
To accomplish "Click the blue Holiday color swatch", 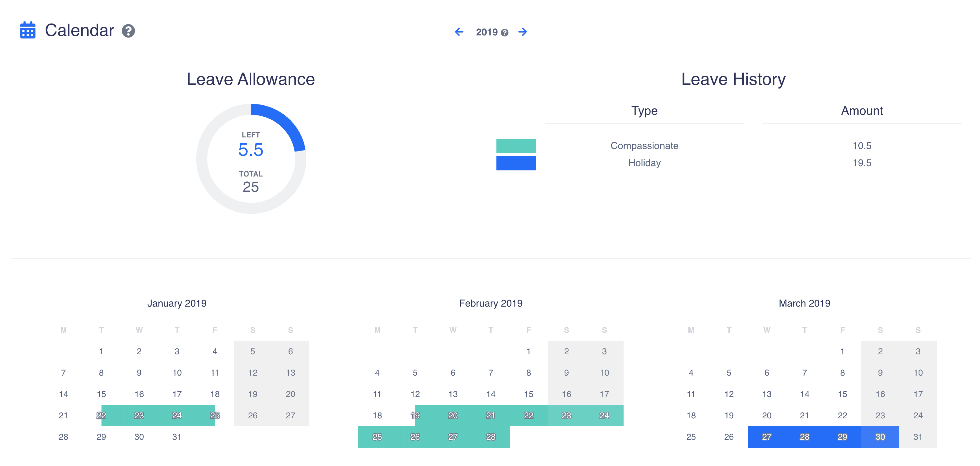I will tap(516, 163).
